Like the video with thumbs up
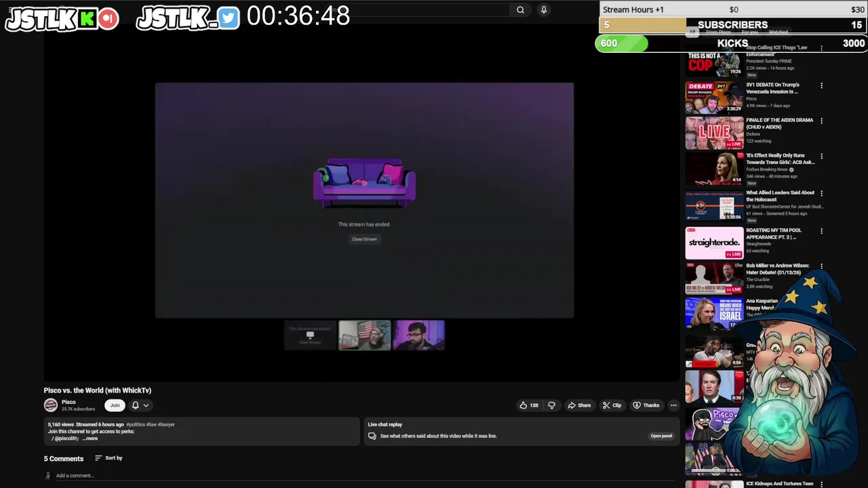The image size is (868, 488). click(529, 405)
